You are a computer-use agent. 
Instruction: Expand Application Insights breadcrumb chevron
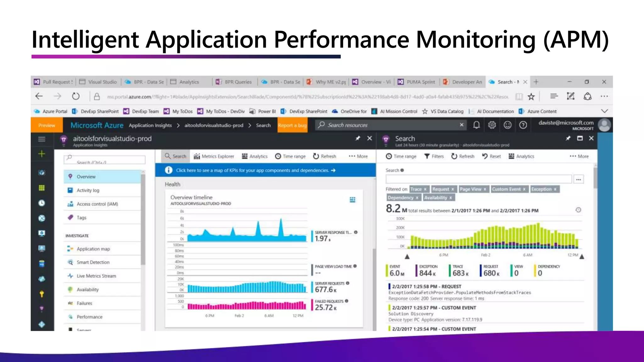pyautogui.click(x=178, y=125)
